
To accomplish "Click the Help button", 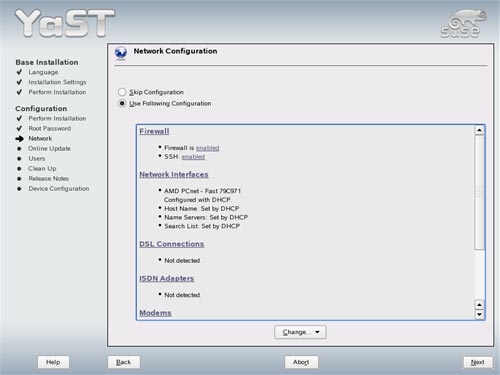I will (x=53, y=362).
